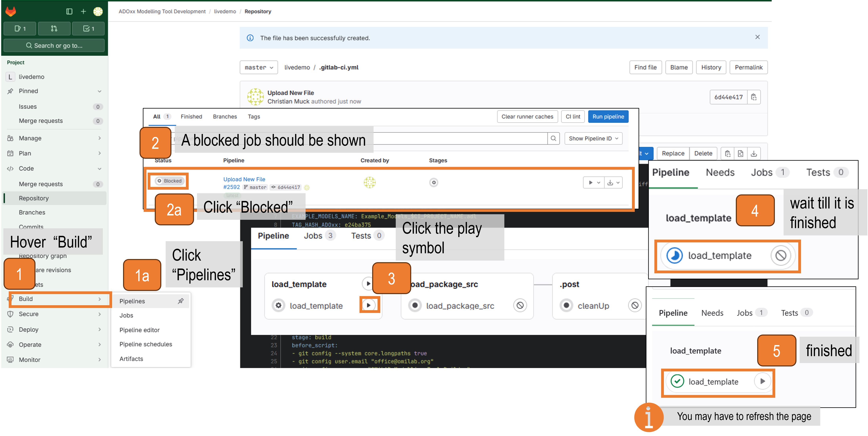868x436 pixels.
Task: Click the Permalink button
Action: [748, 67]
